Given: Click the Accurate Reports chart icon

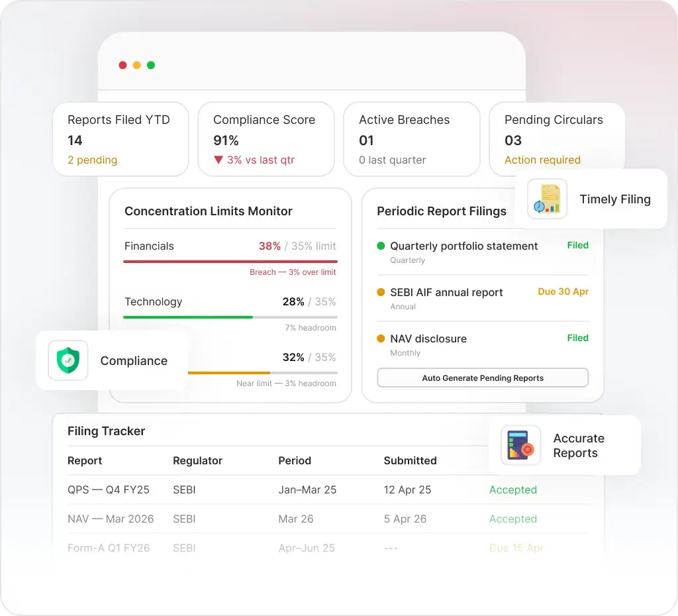Looking at the screenshot, I should pyautogui.click(x=520, y=446).
